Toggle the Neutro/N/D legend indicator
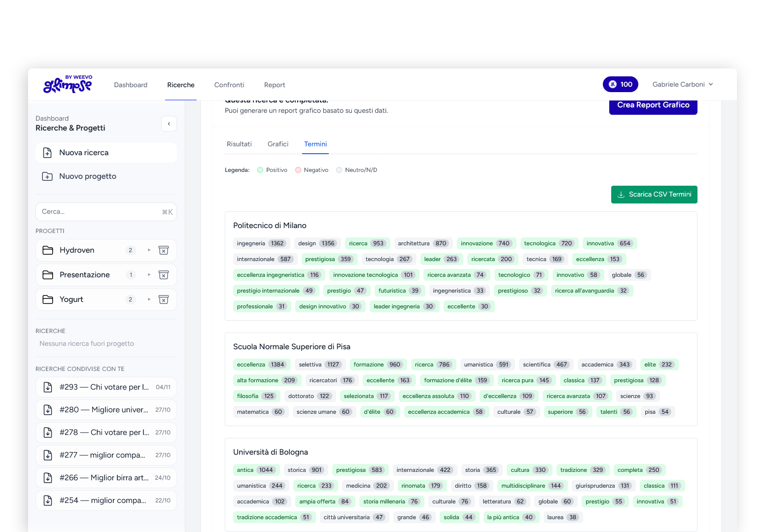 [x=339, y=170]
